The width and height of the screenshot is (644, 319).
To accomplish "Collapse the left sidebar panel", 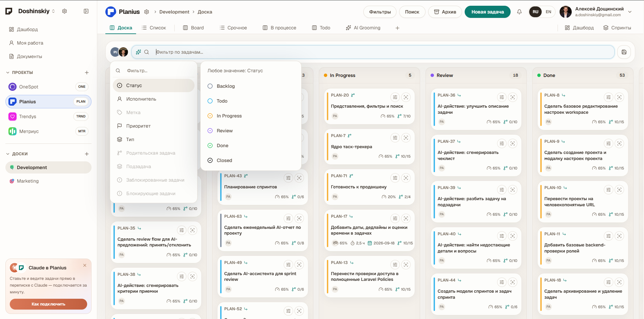I will [x=86, y=11].
